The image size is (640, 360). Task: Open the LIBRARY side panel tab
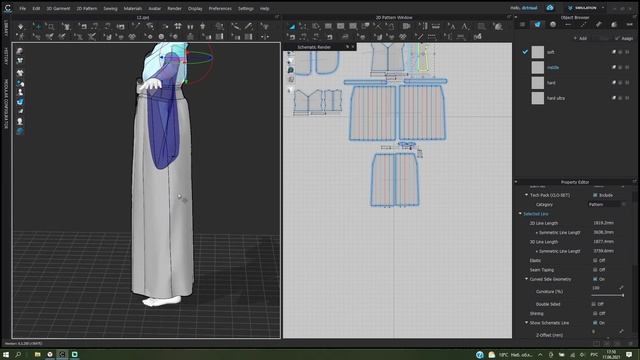coord(6,28)
